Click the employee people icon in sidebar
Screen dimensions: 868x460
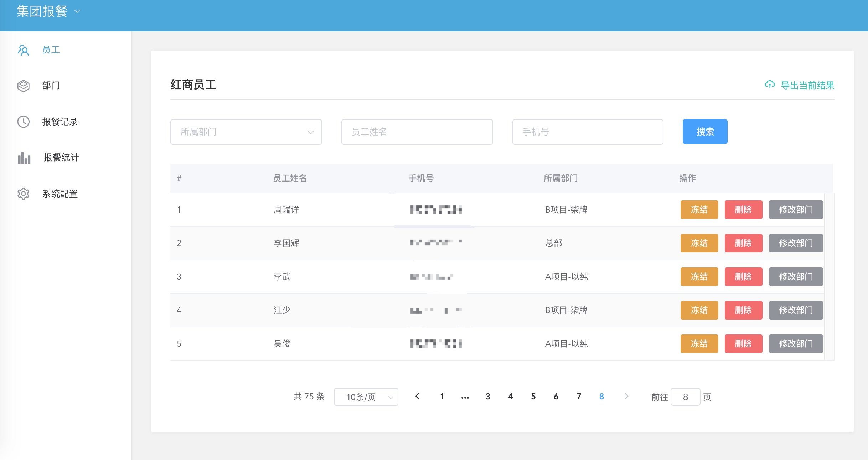[24, 50]
